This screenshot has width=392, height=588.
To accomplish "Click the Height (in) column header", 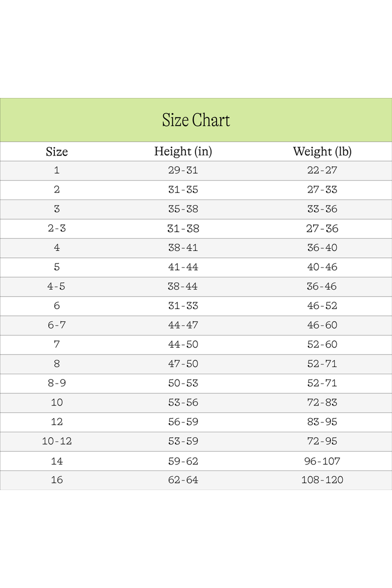I will point(183,151).
